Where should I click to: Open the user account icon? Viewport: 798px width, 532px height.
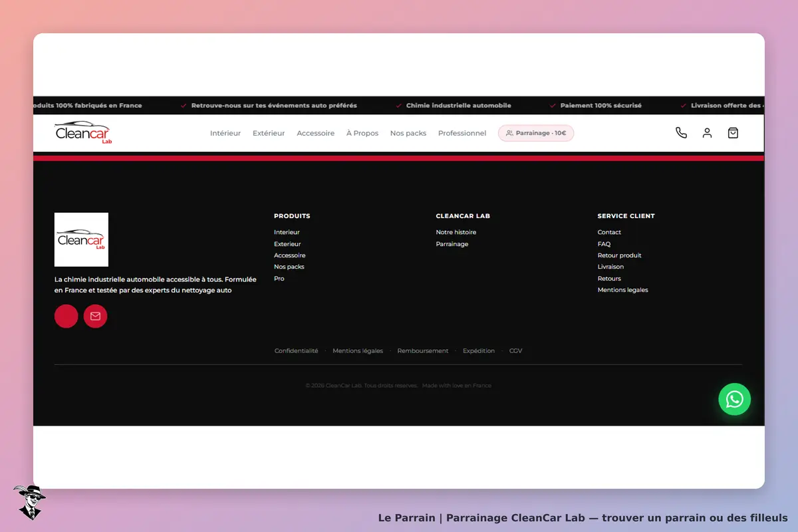click(x=707, y=133)
